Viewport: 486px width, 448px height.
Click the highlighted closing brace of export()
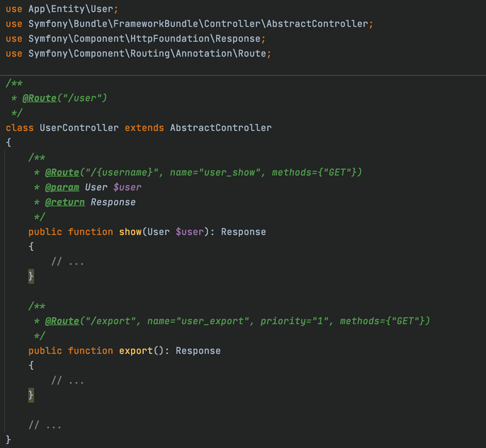31,395
